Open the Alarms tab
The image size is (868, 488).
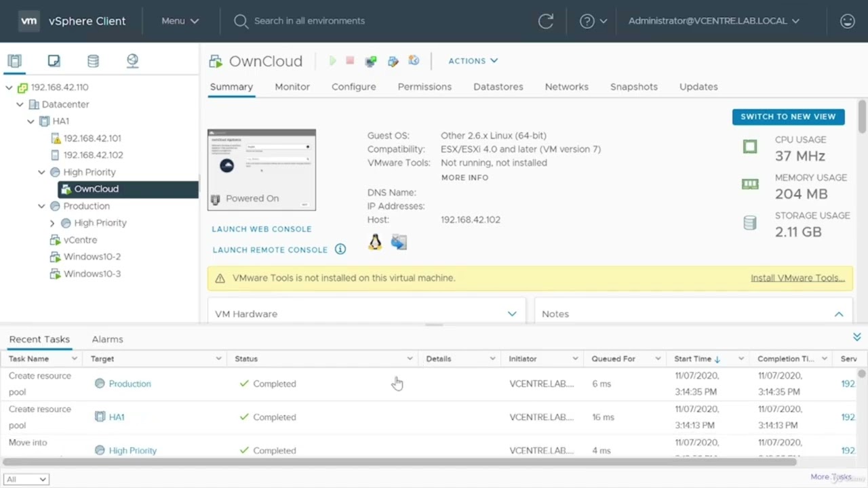[x=107, y=339]
